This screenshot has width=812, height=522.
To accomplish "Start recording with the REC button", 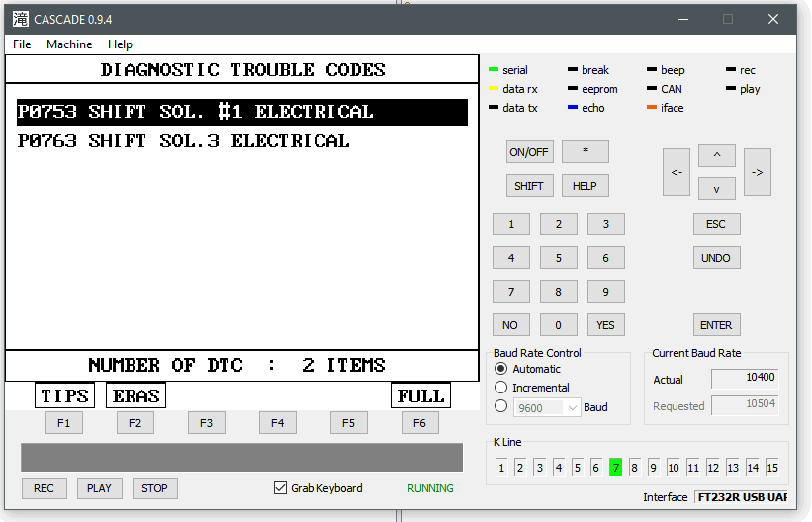I will 44,488.
